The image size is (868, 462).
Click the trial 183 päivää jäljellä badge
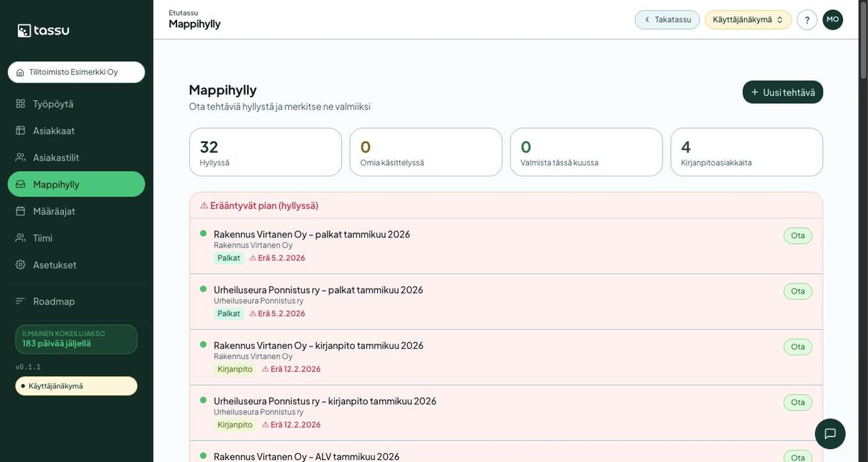click(x=76, y=339)
